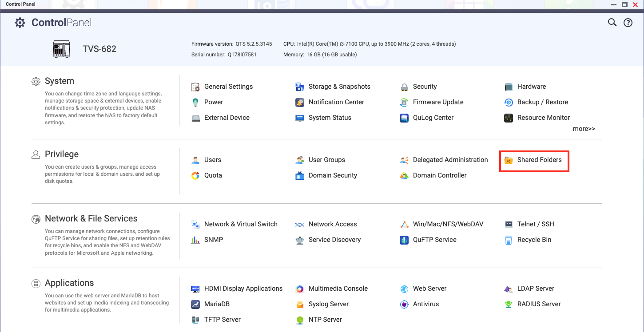Click the NTP Server label
This screenshot has width=644, height=332.
click(325, 320)
